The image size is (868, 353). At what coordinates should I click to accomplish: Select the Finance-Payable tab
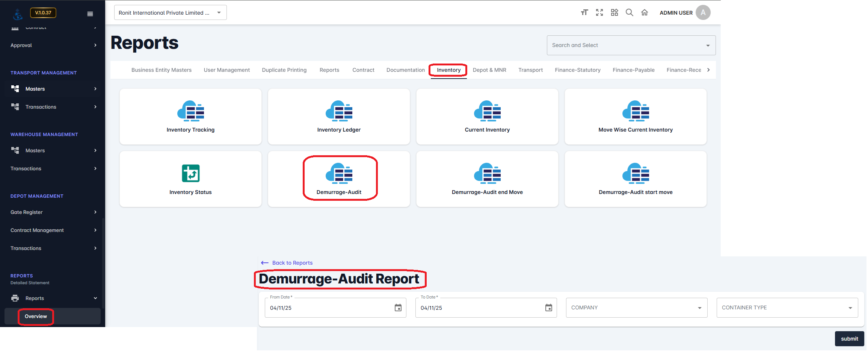(633, 70)
